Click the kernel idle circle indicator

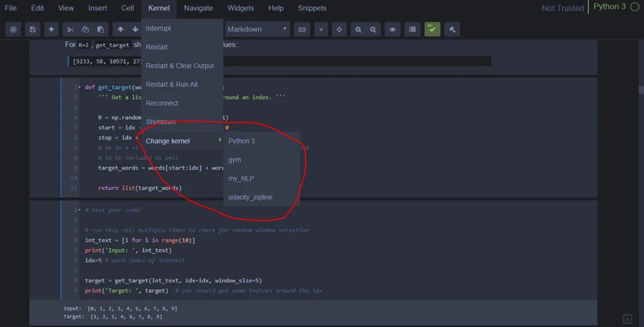point(635,7)
